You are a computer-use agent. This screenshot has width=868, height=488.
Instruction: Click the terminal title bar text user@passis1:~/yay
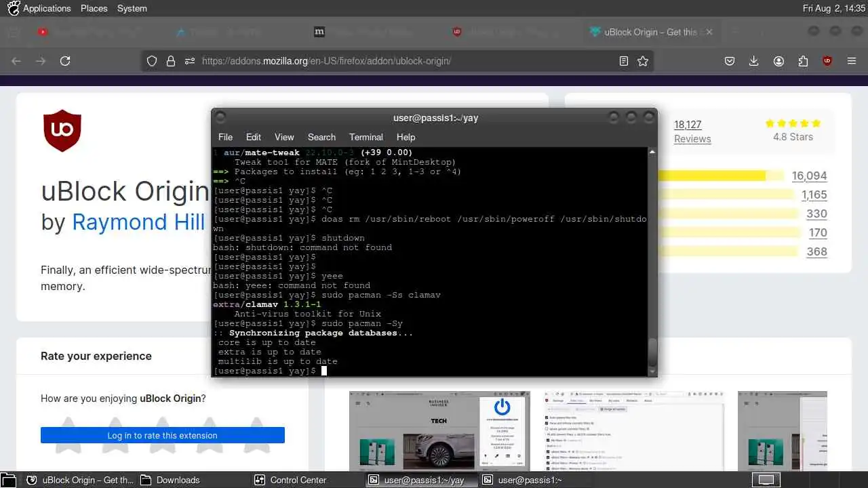coord(435,117)
